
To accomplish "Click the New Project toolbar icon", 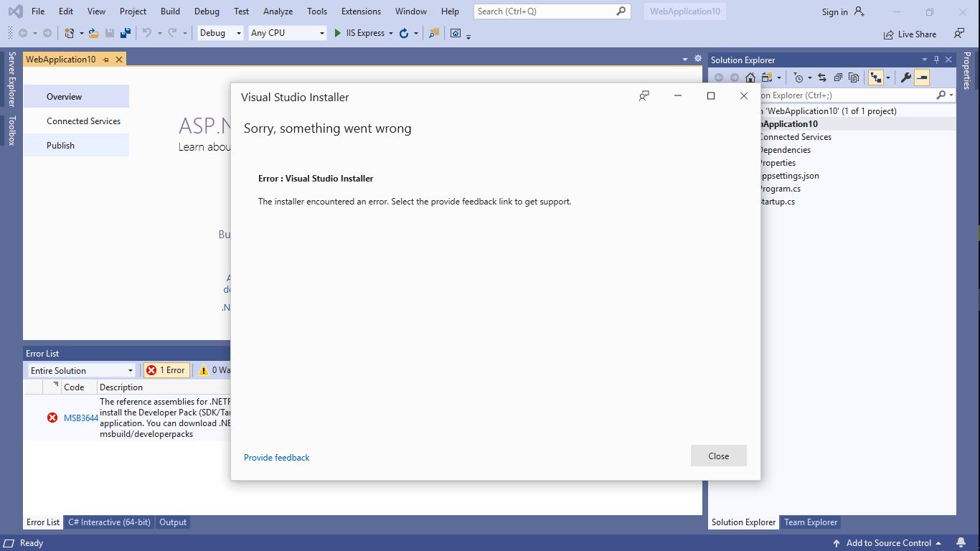I will click(x=70, y=33).
